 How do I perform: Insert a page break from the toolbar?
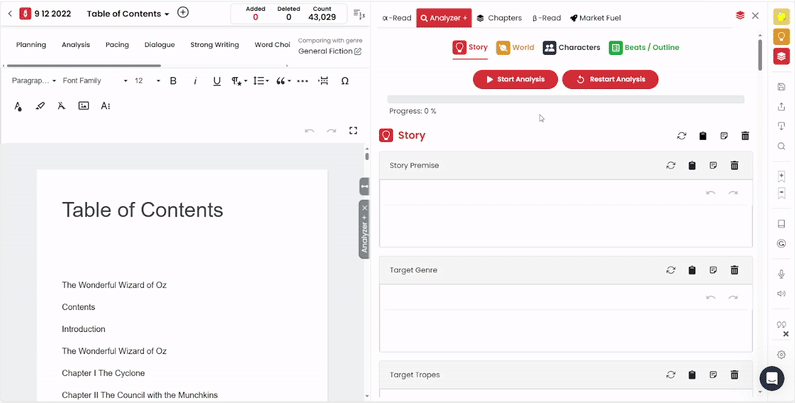(x=323, y=81)
